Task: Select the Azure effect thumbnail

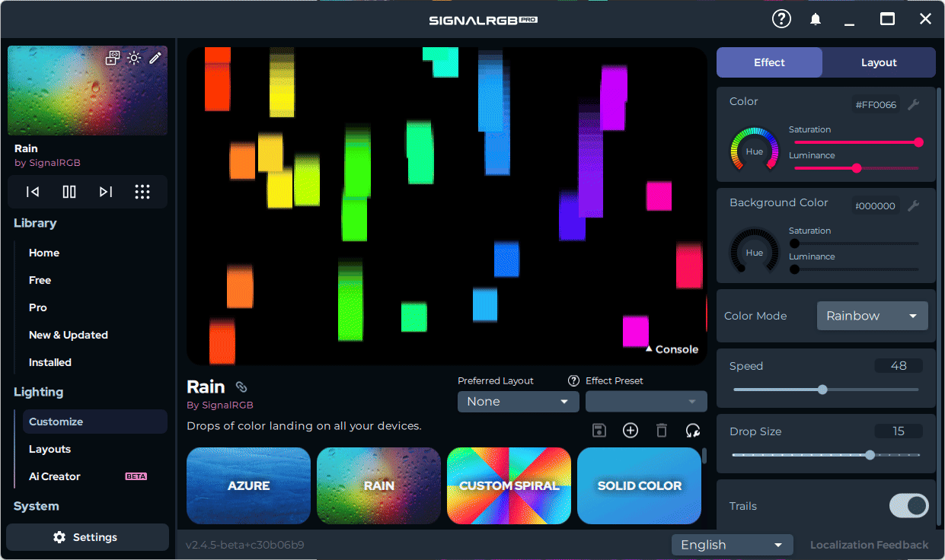Action: tap(248, 485)
